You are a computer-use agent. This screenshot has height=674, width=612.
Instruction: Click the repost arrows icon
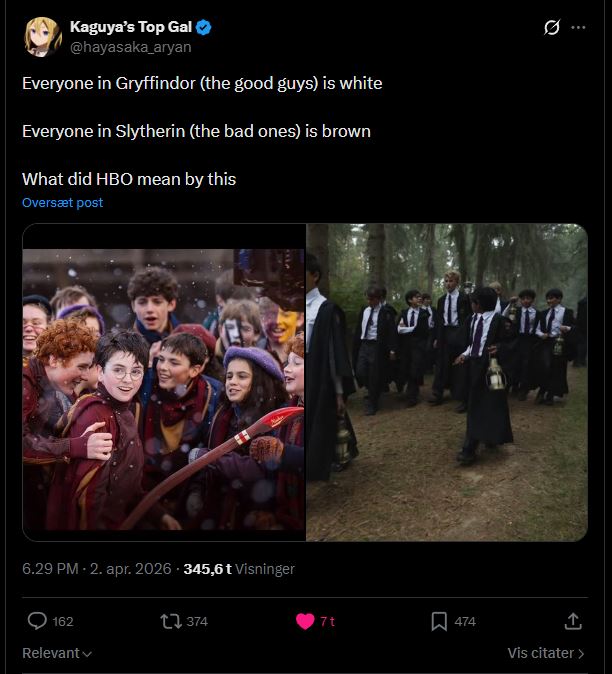[171, 622]
